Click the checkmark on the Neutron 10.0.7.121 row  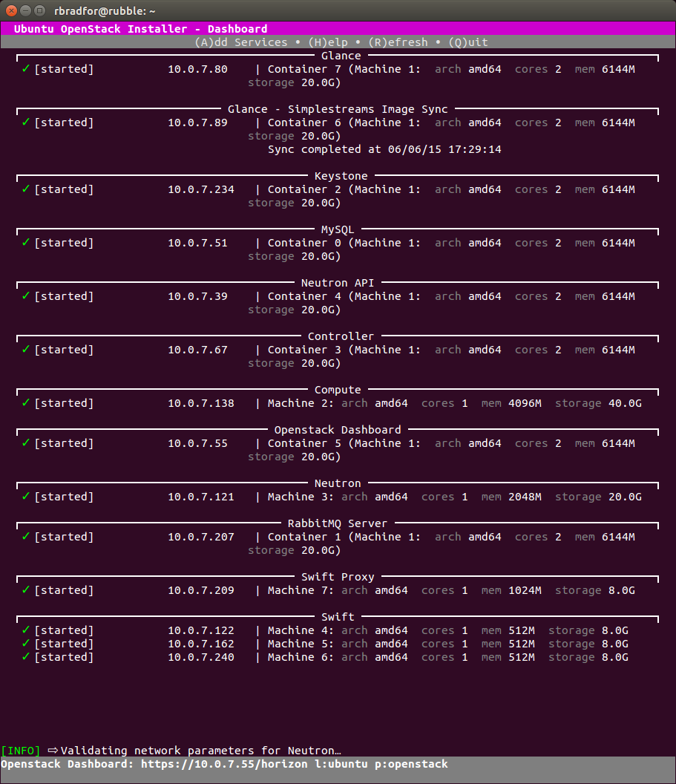(26, 497)
